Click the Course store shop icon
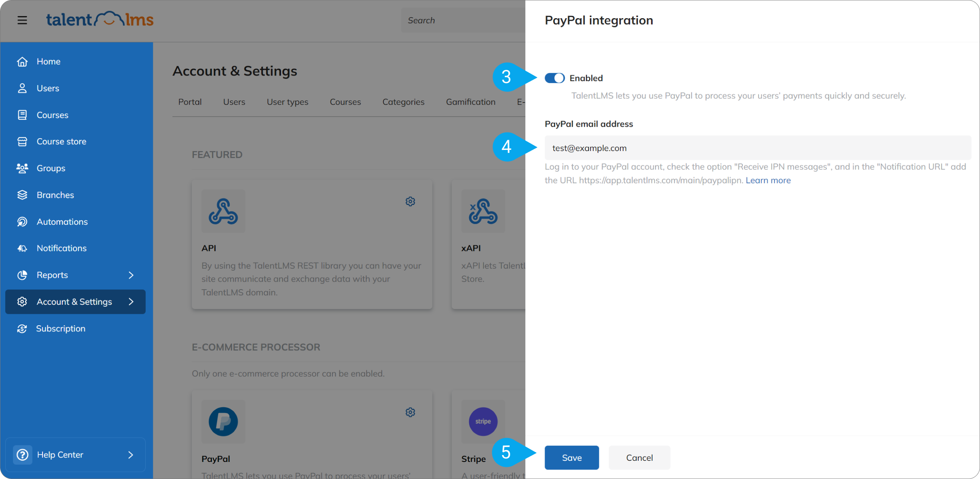This screenshot has height=479, width=980. [22, 141]
